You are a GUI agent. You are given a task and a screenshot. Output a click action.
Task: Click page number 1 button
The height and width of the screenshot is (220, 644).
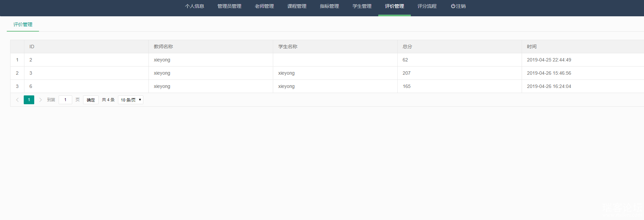[x=29, y=100]
